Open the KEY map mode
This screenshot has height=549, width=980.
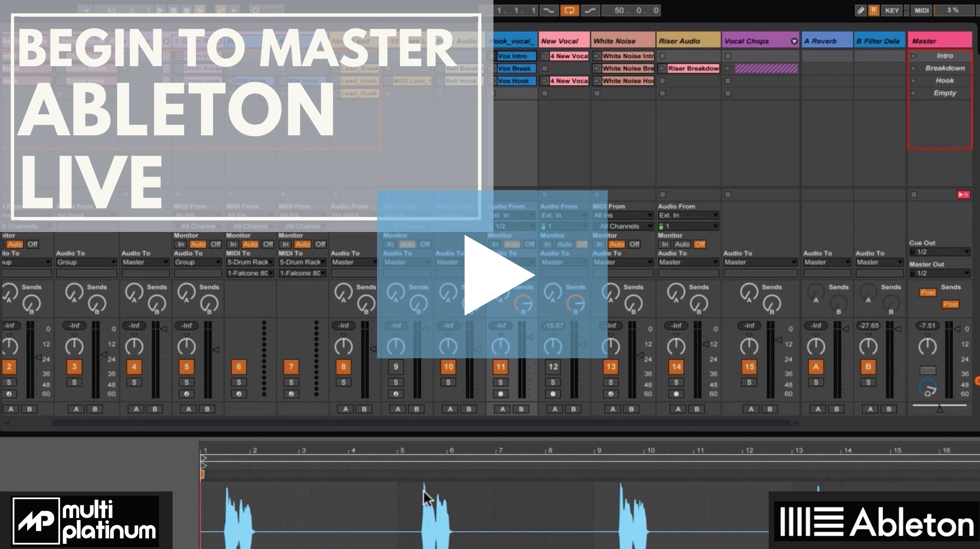pos(892,10)
